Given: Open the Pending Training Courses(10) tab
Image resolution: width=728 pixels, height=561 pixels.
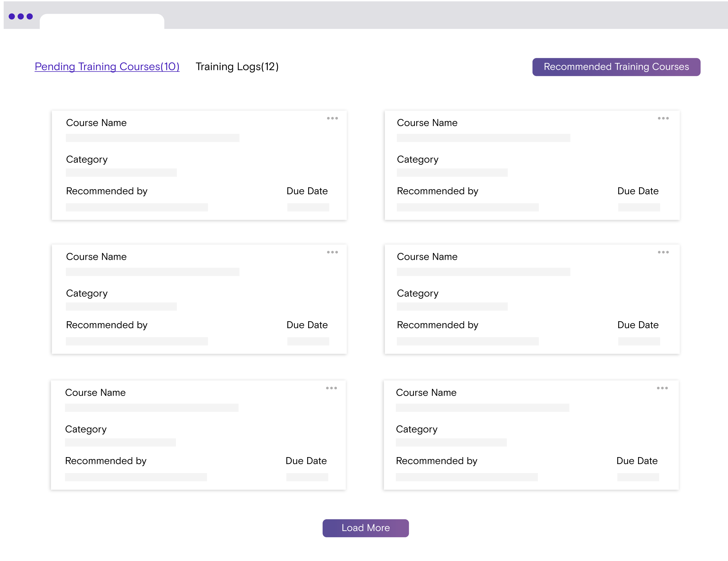Looking at the screenshot, I should [107, 67].
